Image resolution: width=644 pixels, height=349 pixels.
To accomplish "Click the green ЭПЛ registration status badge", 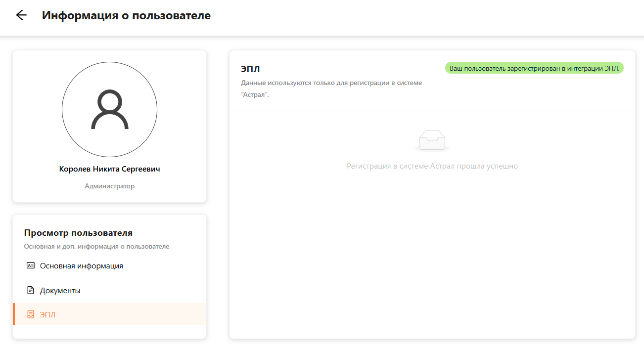I will [534, 68].
